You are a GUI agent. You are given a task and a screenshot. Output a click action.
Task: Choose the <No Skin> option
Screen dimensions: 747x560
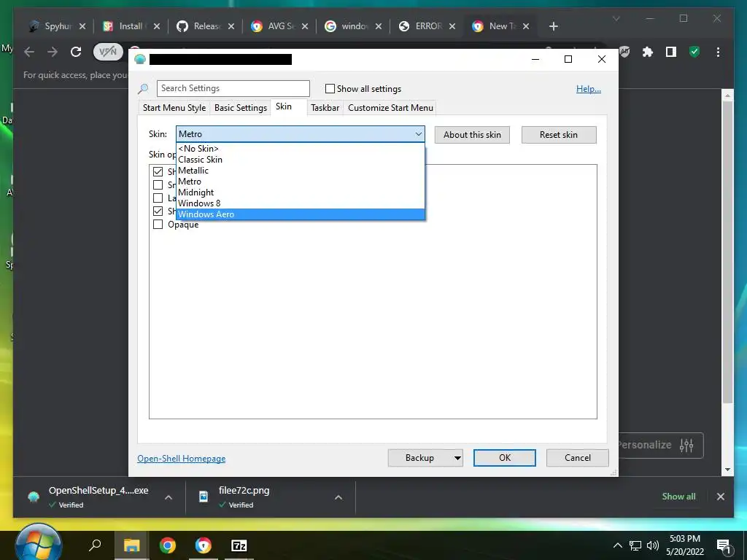(300, 149)
